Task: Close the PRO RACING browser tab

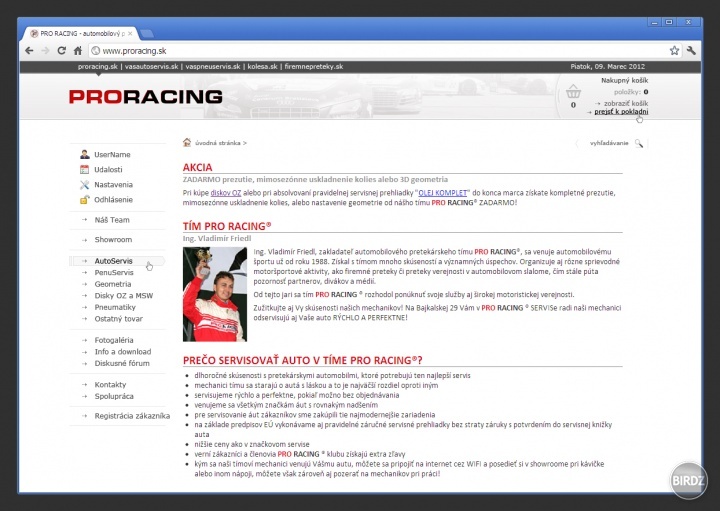Action: click(x=130, y=34)
